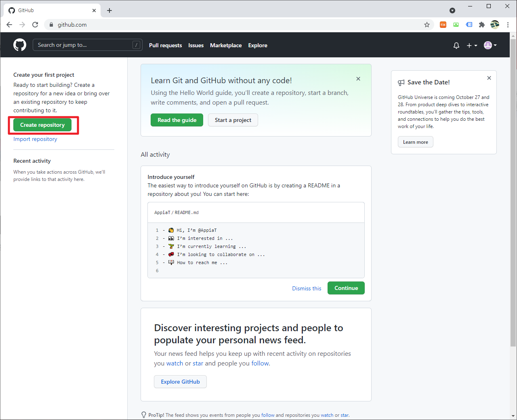Screen dimensions: 517x420
Task: Go to Marketplace
Action: tap(226, 45)
